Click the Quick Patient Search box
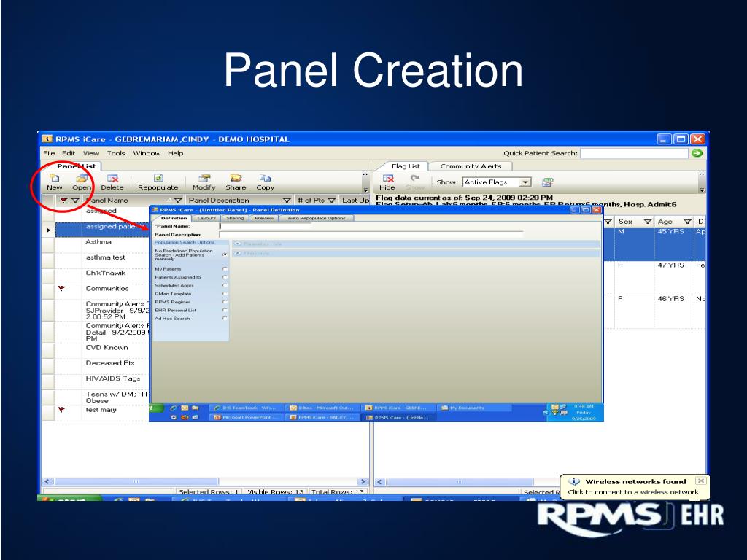This screenshot has width=747, height=560. coord(635,153)
